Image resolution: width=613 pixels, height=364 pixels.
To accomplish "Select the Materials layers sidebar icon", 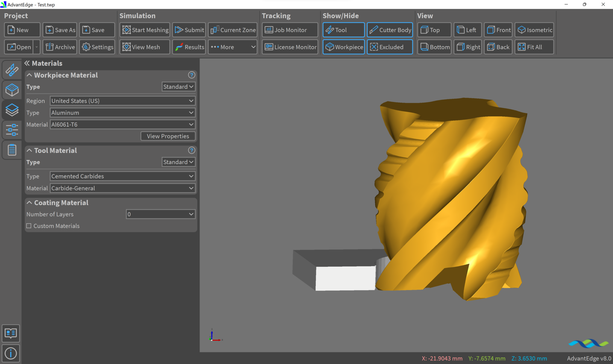I will point(12,110).
